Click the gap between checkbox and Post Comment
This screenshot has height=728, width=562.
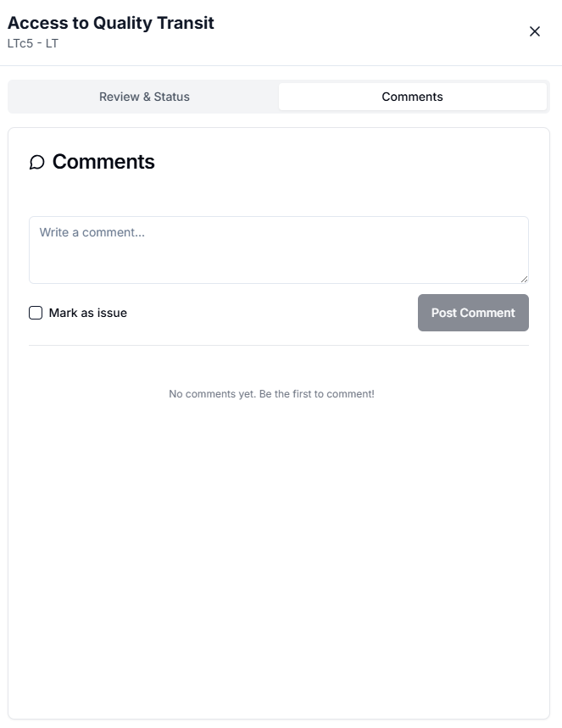pyautogui.click(x=271, y=313)
